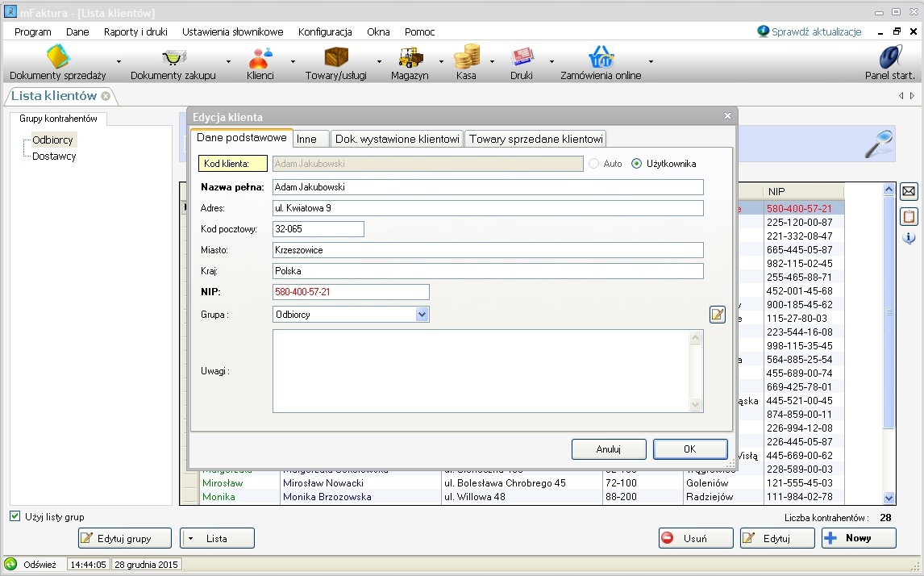The height and width of the screenshot is (576, 924).
Task: Open the Raporty i druki menu
Action: click(x=135, y=31)
